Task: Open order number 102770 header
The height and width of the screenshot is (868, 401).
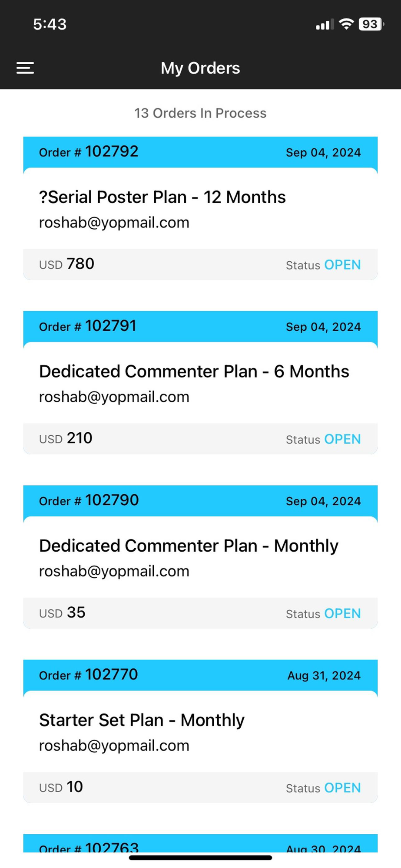Action: (x=200, y=675)
